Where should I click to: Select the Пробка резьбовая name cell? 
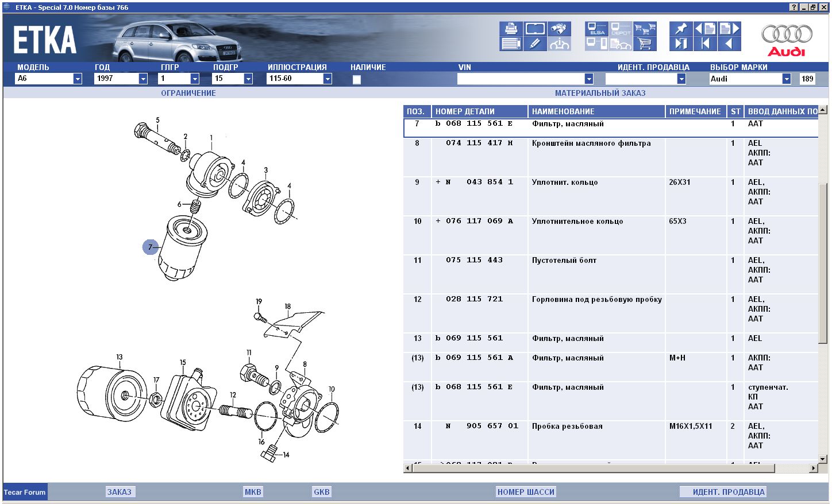point(567,427)
